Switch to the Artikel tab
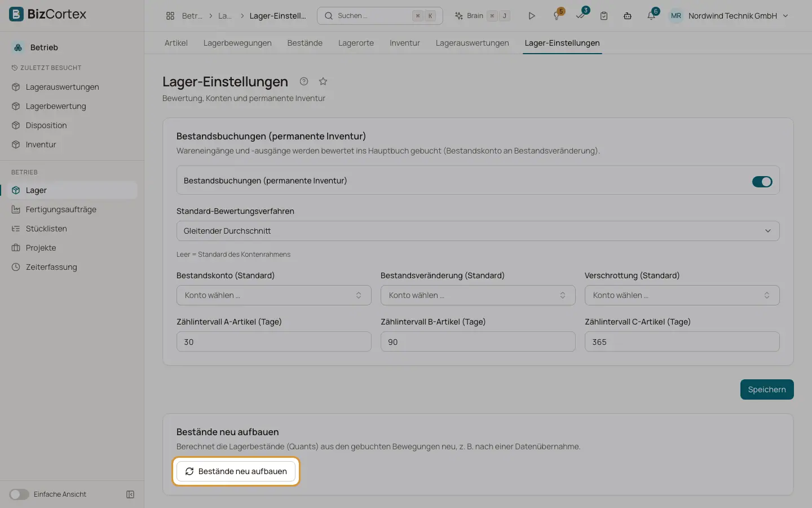 coord(176,43)
